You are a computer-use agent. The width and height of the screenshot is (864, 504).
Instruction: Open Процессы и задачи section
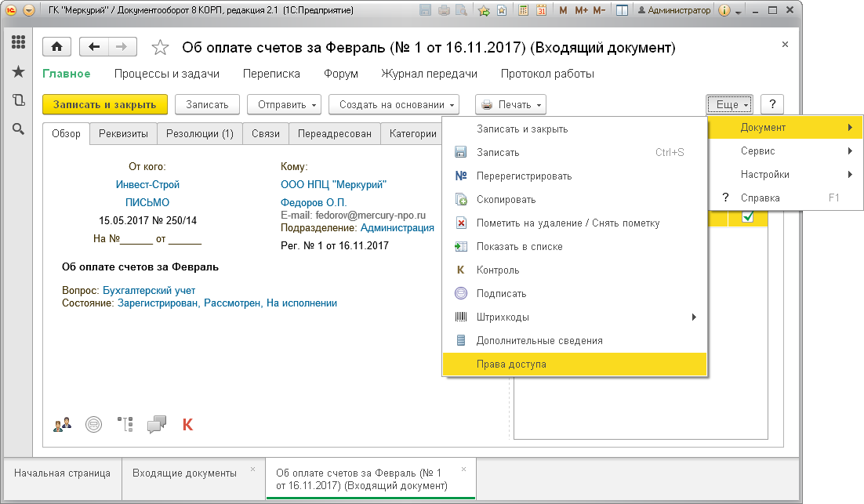(166, 74)
